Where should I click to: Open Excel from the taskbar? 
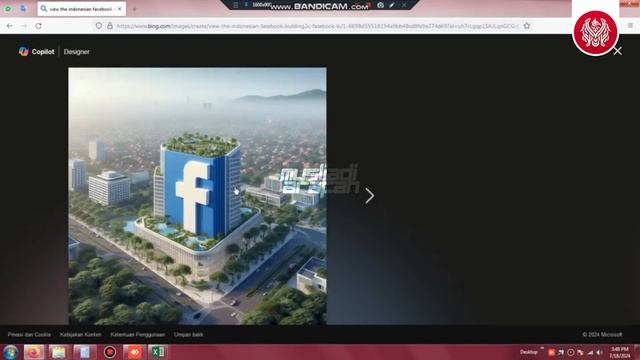(158, 352)
